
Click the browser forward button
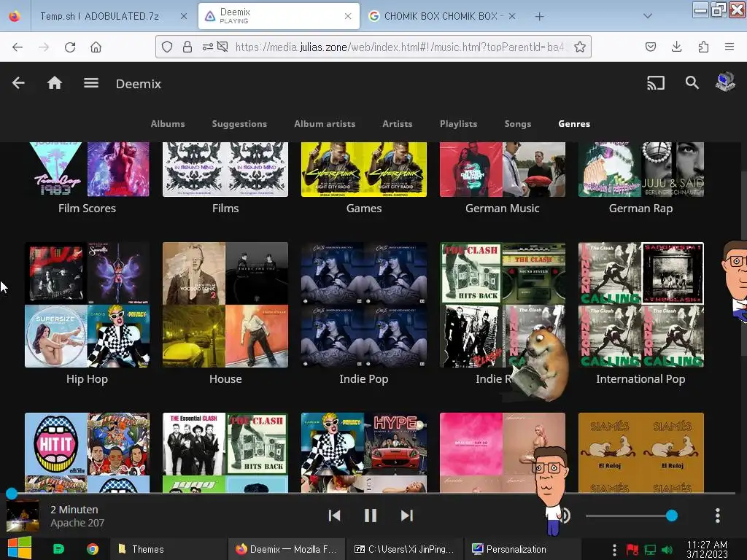(x=44, y=47)
